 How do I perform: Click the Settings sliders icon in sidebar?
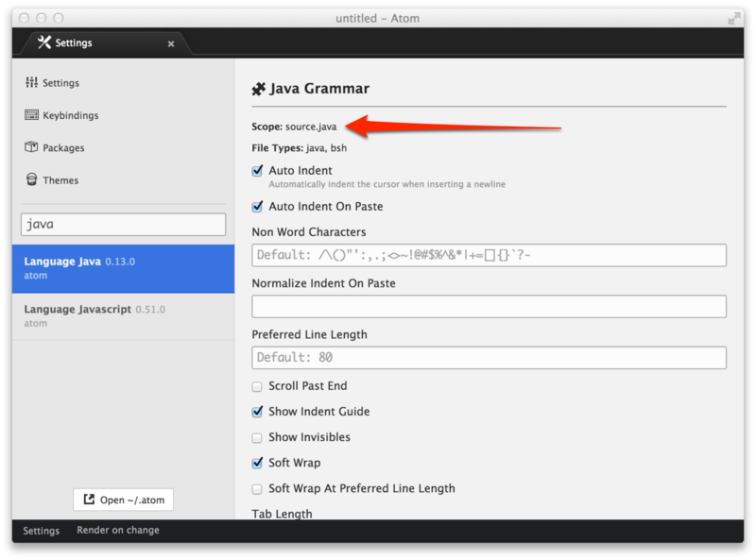tap(32, 83)
